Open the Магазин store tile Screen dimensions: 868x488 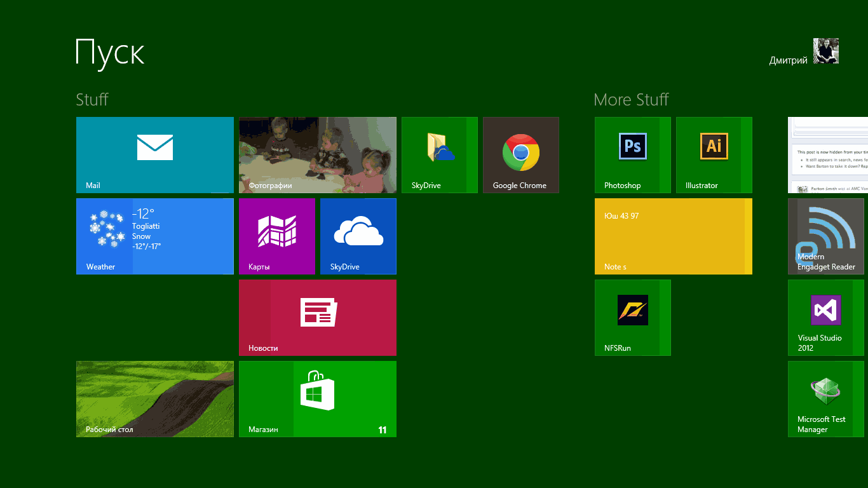(x=318, y=399)
